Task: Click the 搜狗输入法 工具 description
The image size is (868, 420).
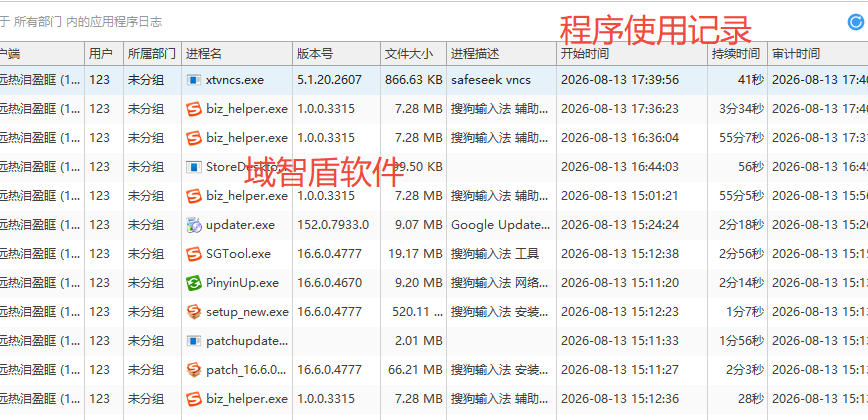Action: [x=495, y=254]
